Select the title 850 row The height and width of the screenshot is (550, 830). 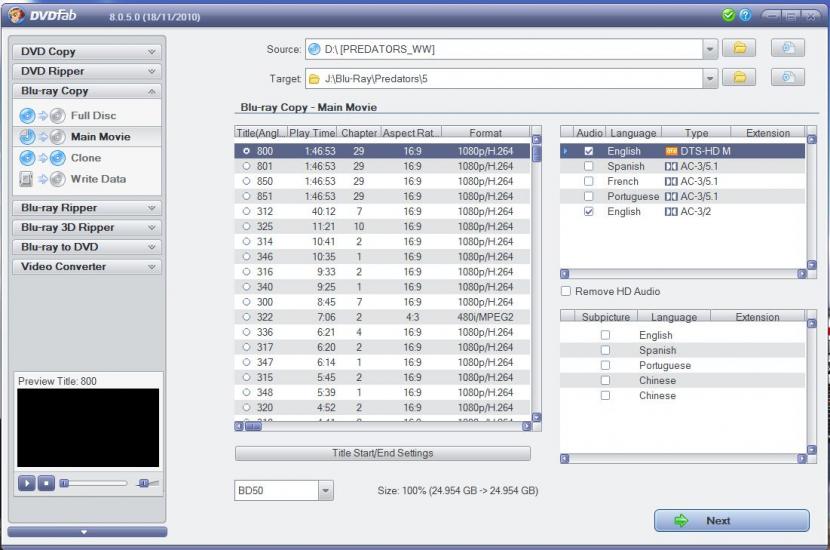382,181
